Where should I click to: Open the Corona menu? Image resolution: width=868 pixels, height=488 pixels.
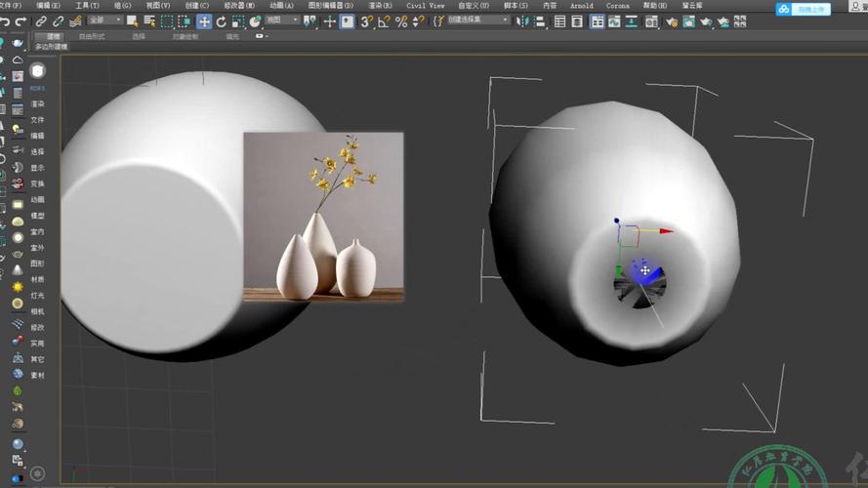coord(617,5)
